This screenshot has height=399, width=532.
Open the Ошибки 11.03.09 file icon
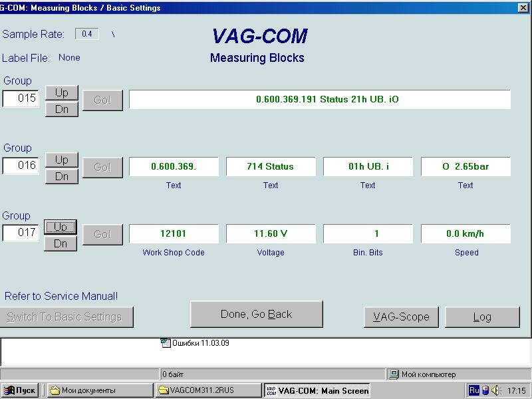tap(166, 343)
